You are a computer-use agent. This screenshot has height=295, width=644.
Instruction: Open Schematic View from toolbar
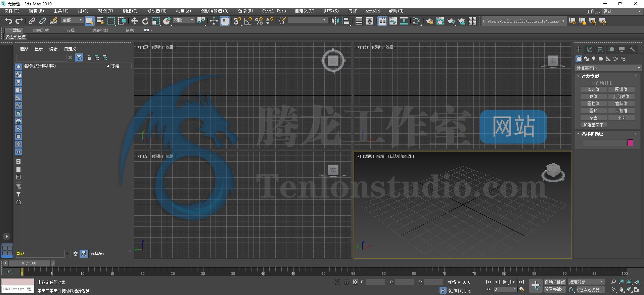point(404,21)
